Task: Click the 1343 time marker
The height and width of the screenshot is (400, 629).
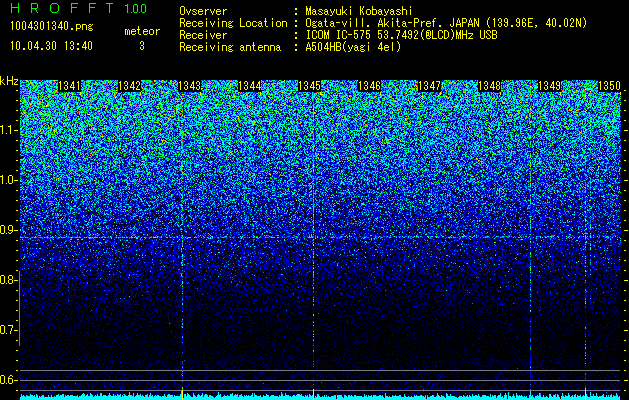Action: point(189,86)
